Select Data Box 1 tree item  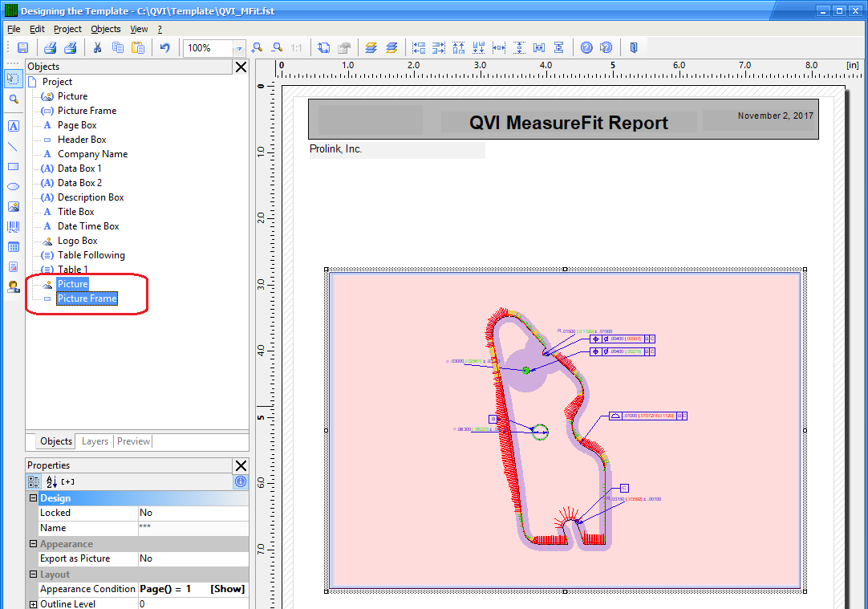[x=79, y=168]
